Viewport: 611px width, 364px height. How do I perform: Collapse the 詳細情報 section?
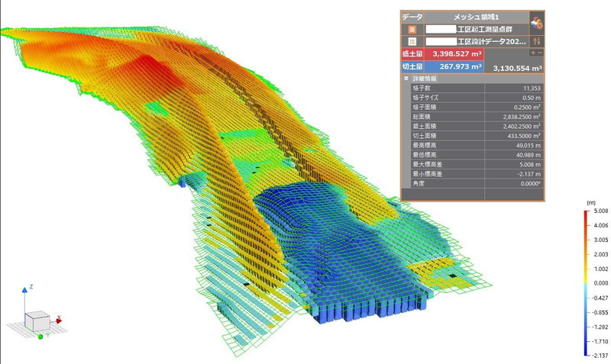406,79
